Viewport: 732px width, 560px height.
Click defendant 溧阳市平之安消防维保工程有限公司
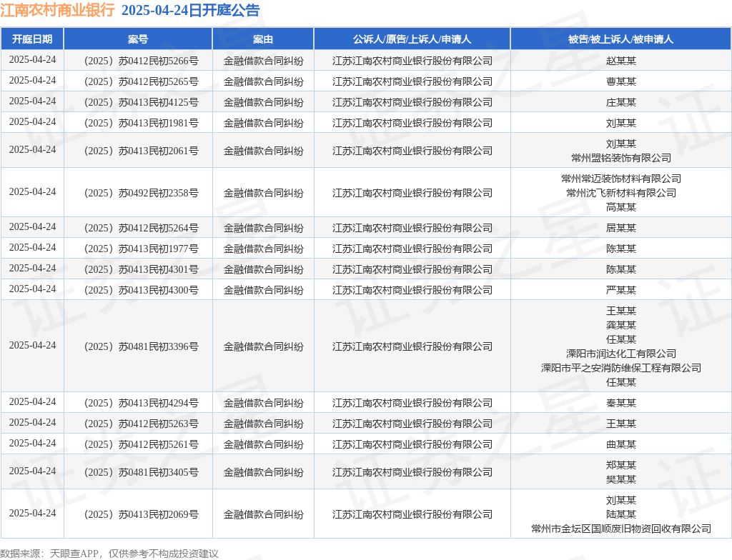point(621,368)
